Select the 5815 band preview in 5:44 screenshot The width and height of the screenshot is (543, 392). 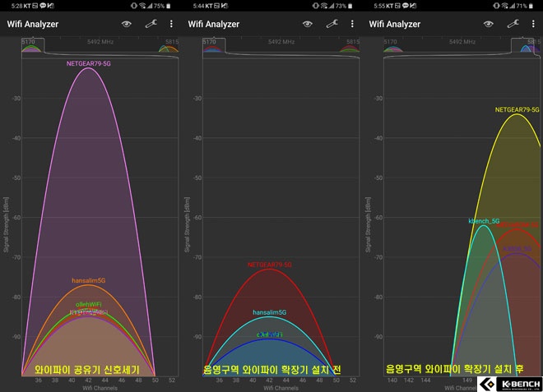click(x=350, y=46)
